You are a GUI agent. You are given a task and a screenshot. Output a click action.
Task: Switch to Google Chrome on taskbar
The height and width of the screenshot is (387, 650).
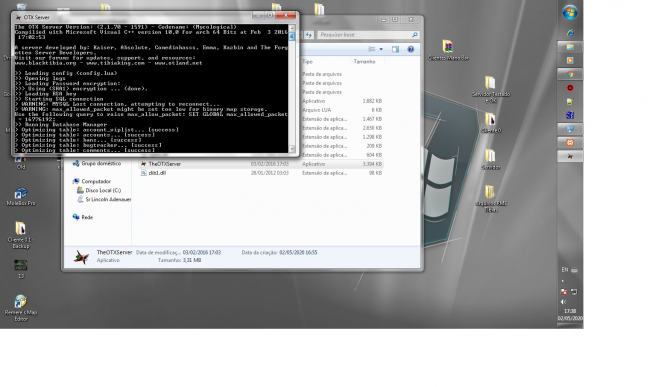(570, 75)
